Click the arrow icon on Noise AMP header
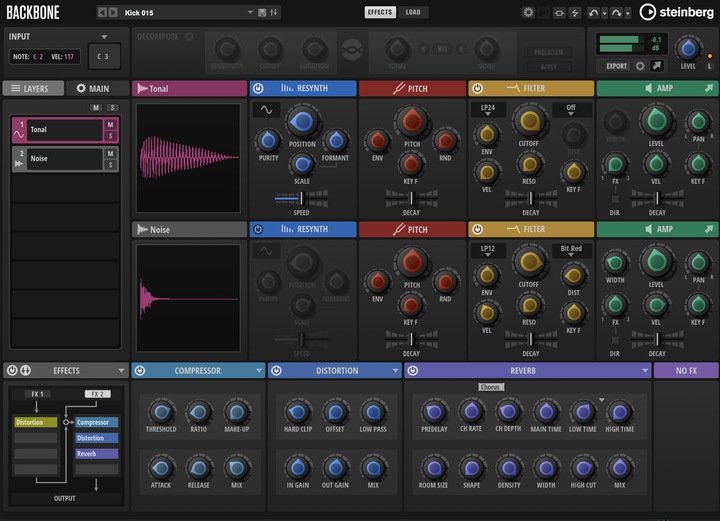 click(709, 229)
